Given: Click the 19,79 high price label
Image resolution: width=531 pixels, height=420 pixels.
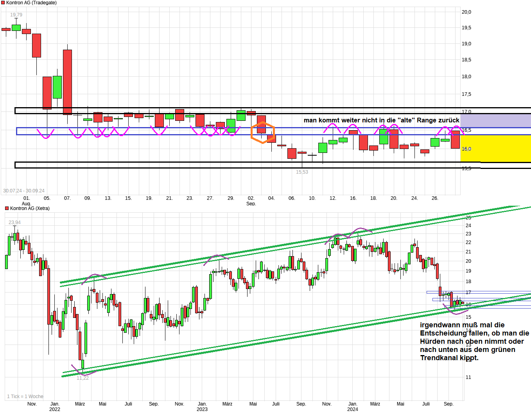Looking at the screenshot, I should click(x=16, y=15).
